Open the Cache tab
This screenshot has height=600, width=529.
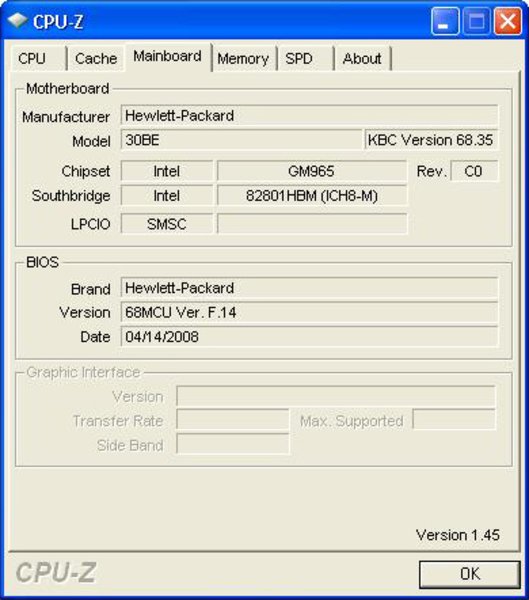tap(96, 59)
